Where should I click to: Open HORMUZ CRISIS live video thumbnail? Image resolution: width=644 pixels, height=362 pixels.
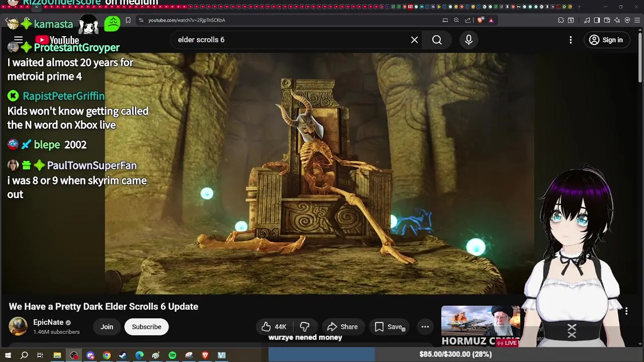tap(480, 326)
